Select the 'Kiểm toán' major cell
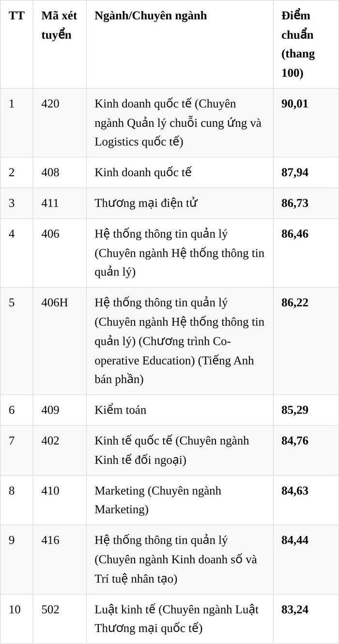The image size is (339, 644). pyautogui.click(x=180, y=410)
